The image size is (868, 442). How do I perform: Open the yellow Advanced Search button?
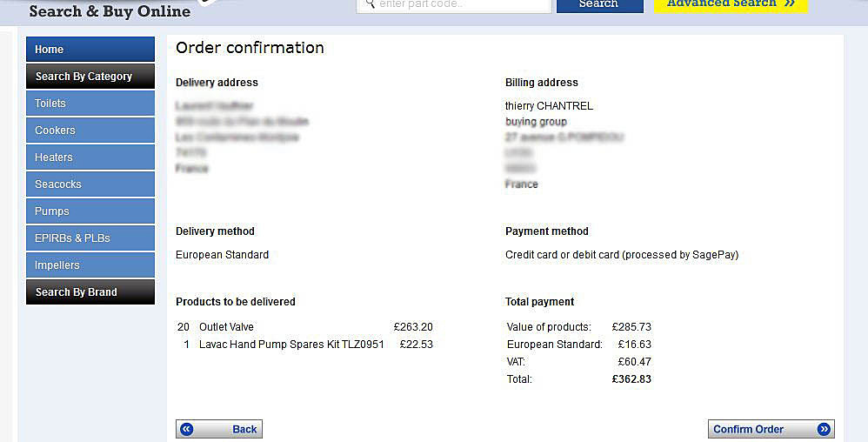[731, 5]
